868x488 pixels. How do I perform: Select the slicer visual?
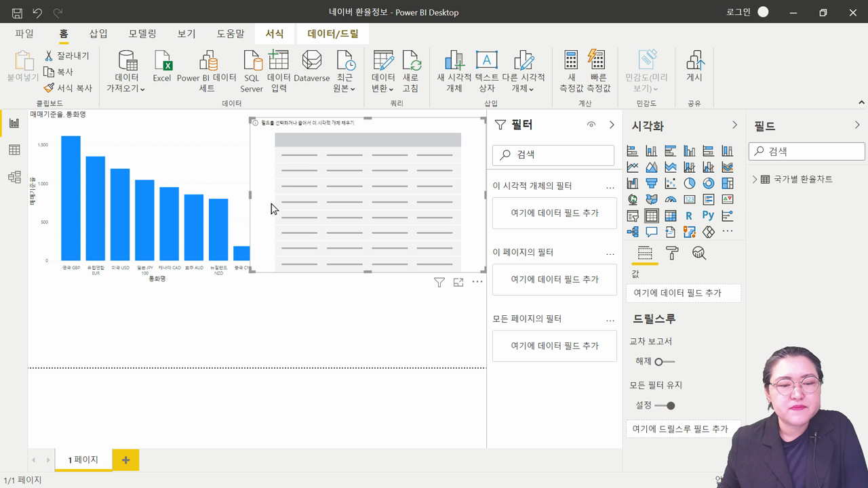633,216
